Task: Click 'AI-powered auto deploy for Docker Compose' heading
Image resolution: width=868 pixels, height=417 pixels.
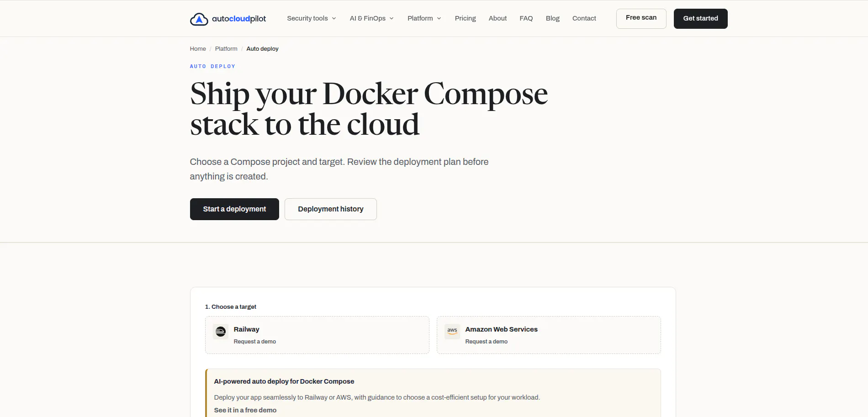Action: (x=284, y=381)
